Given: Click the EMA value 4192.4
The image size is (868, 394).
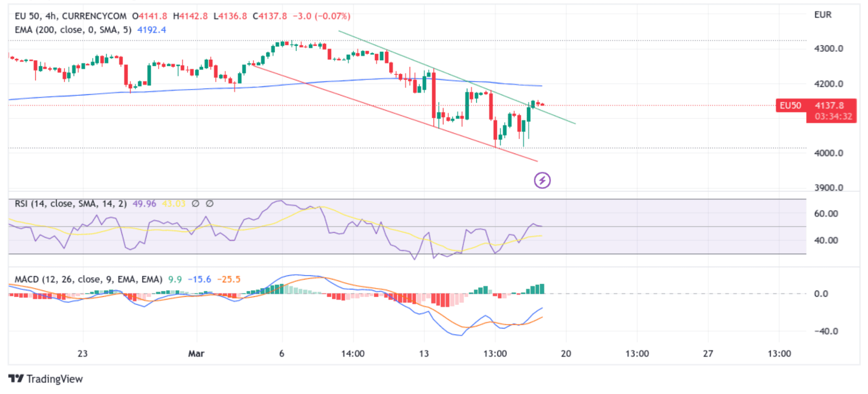Looking at the screenshot, I should pos(152,30).
